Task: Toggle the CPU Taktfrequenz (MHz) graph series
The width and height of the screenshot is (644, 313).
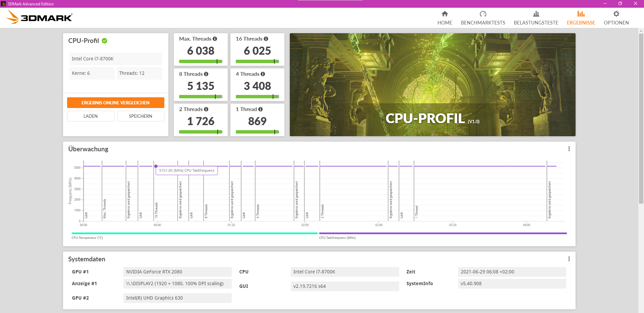Action: pos(337,238)
